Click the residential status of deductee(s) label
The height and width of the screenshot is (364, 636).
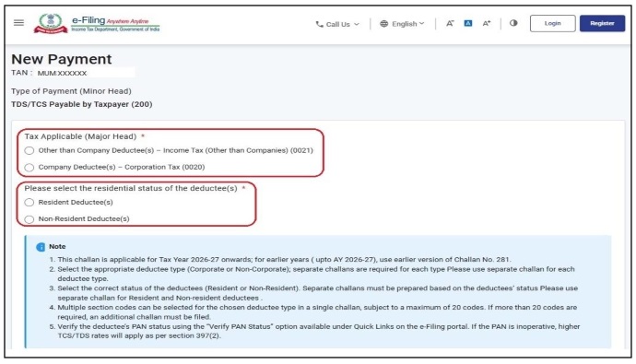click(x=131, y=189)
